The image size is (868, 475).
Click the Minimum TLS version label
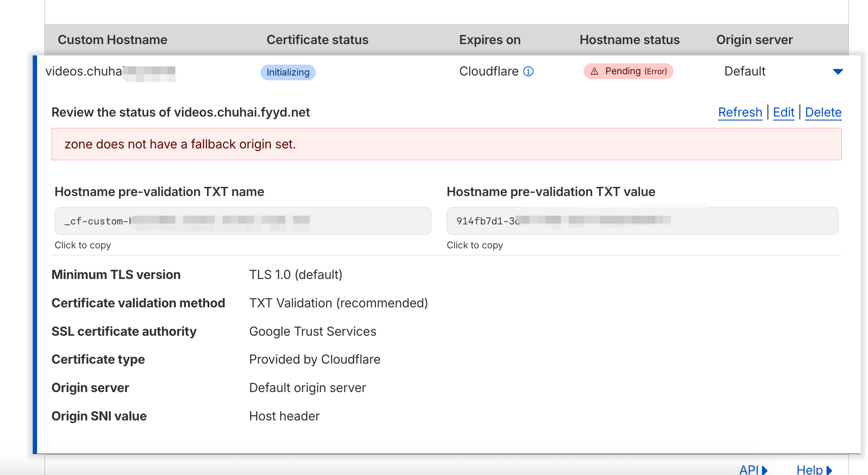tap(116, 275)
